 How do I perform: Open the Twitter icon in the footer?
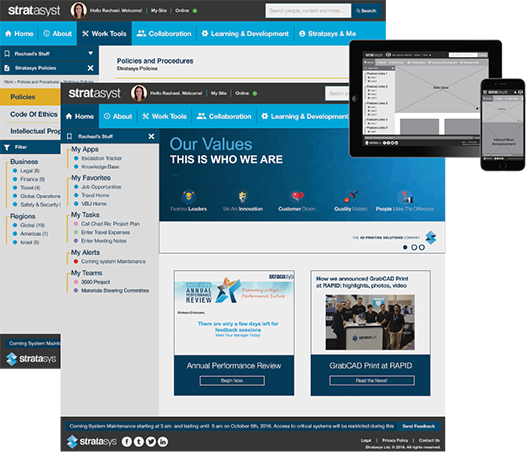pyautogui.click(x=151, y=442)
